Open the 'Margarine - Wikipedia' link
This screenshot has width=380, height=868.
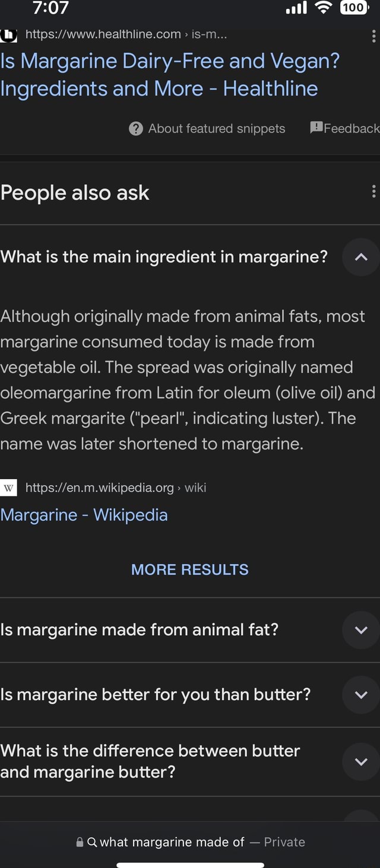coord(84,515)
